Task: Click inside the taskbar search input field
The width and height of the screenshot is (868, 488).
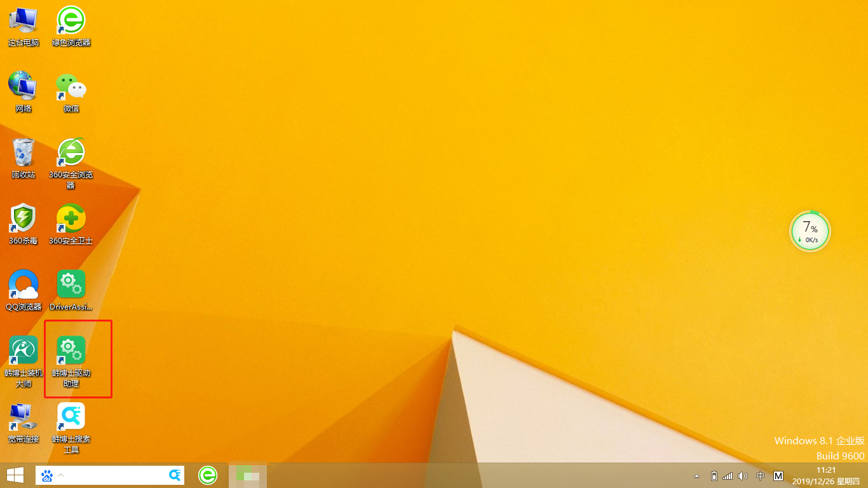Action: coord(114,475)
